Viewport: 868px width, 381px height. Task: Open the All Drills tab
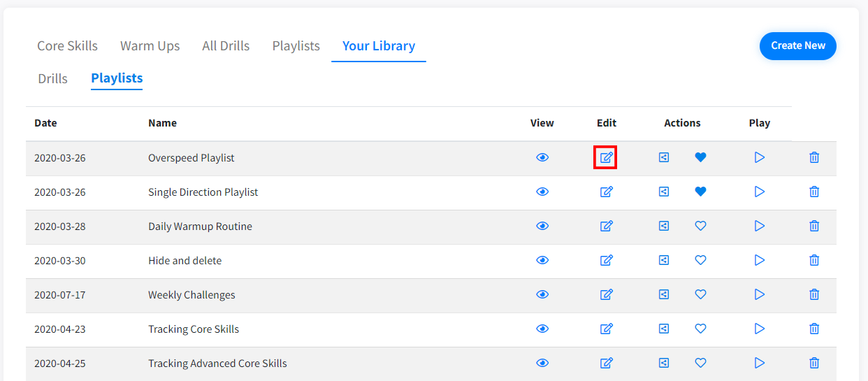(226, 46)
